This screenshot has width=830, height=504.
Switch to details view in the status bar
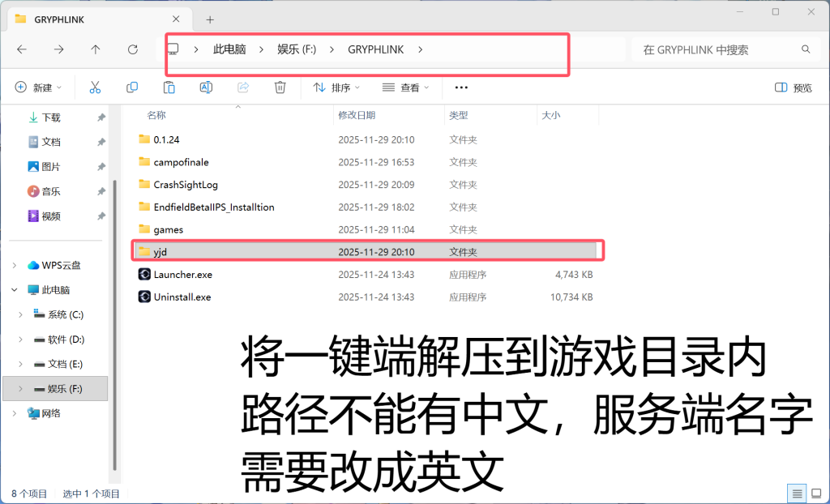point(796,492)
